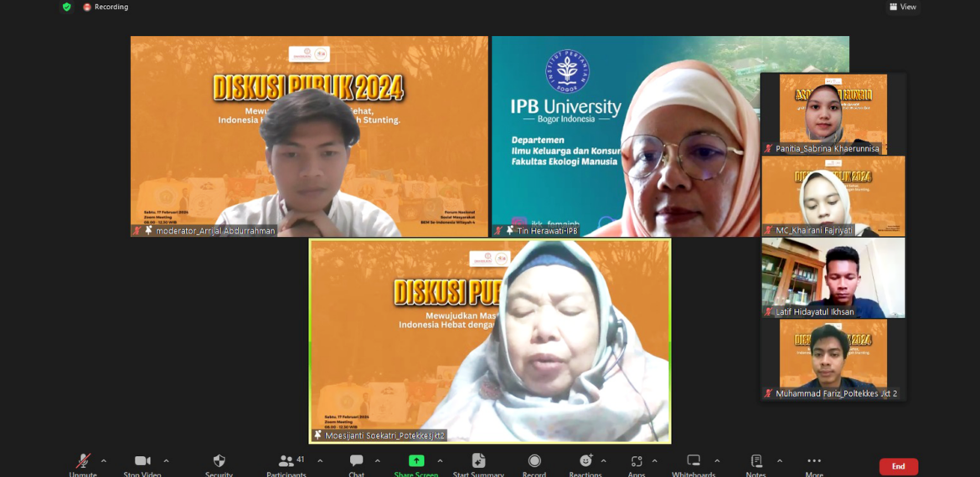Open video options caret beside Stop Video
Image resolution: width=980 pixels, height=477 pixels.
pos(166,461)
